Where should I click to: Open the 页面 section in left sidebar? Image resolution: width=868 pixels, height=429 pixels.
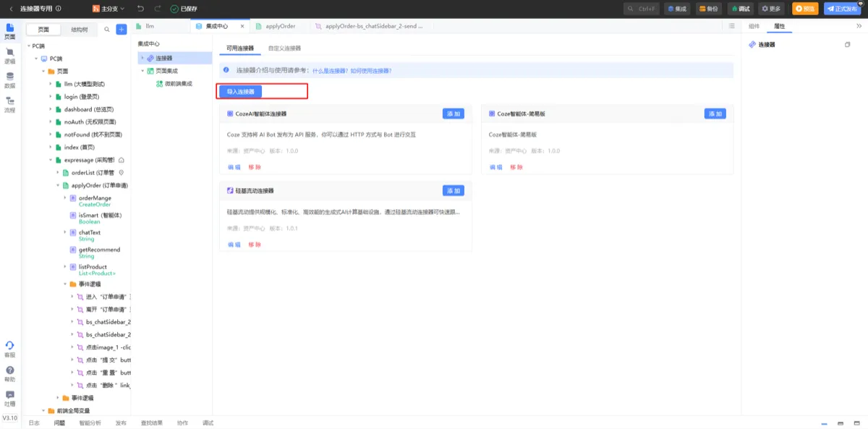10,32
